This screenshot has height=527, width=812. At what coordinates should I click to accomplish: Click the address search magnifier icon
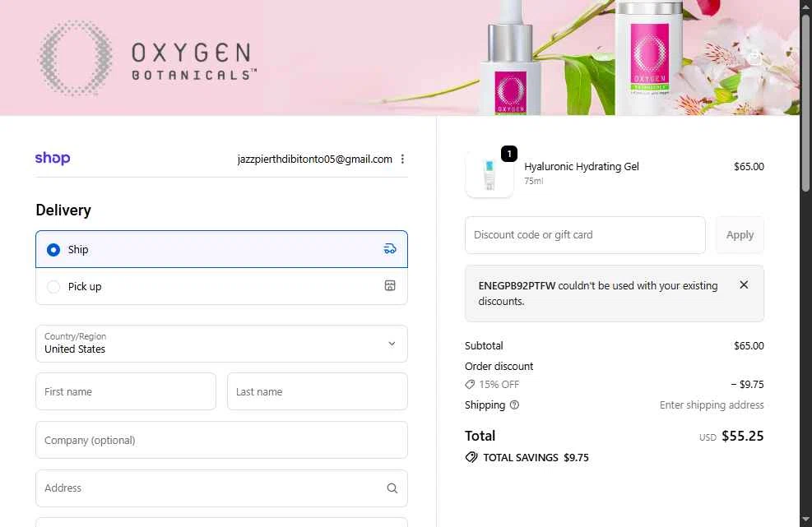(x=392, y=488)
